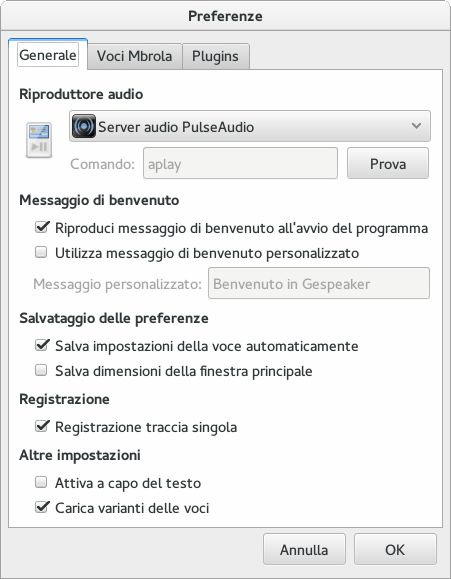451x579 pixels.
Task: Click the media player device icon
Action: pyautogui.click(x=39, y=140)
